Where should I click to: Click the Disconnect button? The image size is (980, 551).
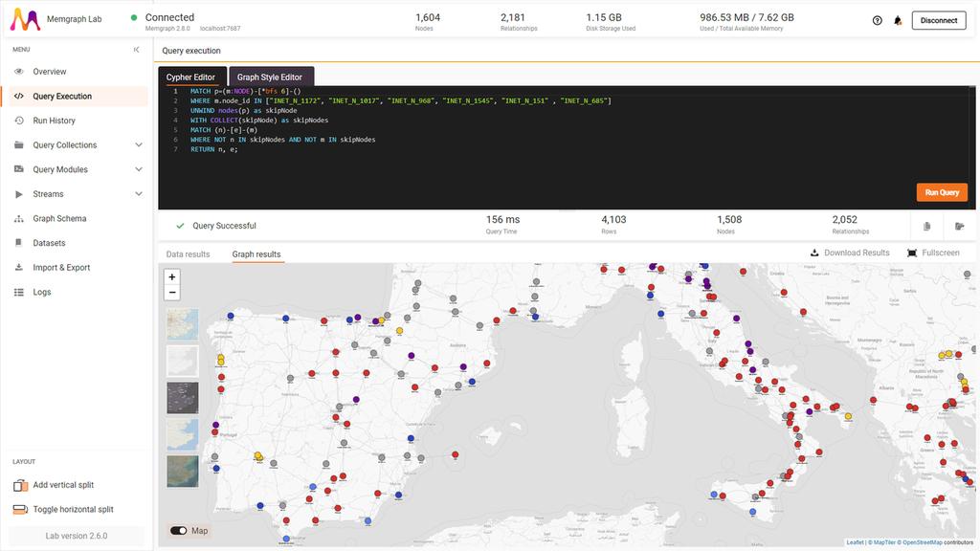click(939, 21)
